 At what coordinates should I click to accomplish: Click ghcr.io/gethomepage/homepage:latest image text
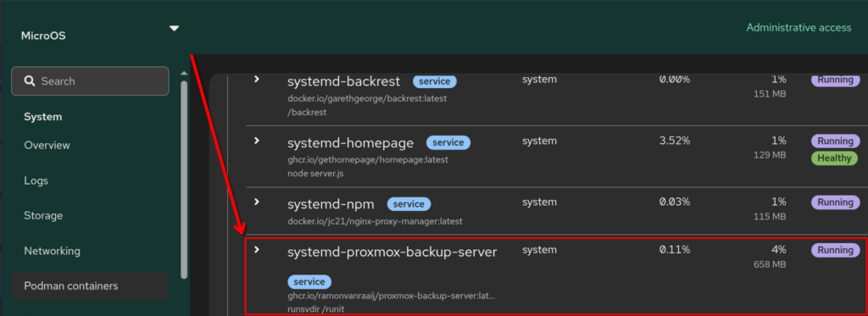pos(368,160)
